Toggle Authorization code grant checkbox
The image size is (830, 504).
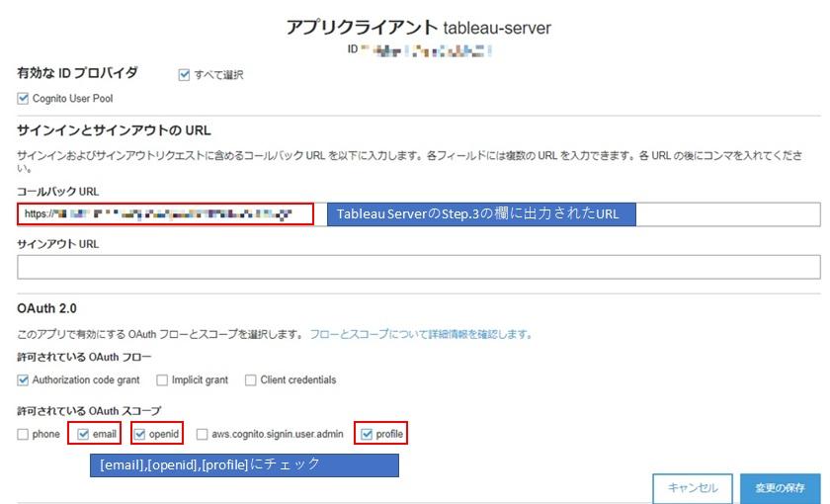coord(23,380)
